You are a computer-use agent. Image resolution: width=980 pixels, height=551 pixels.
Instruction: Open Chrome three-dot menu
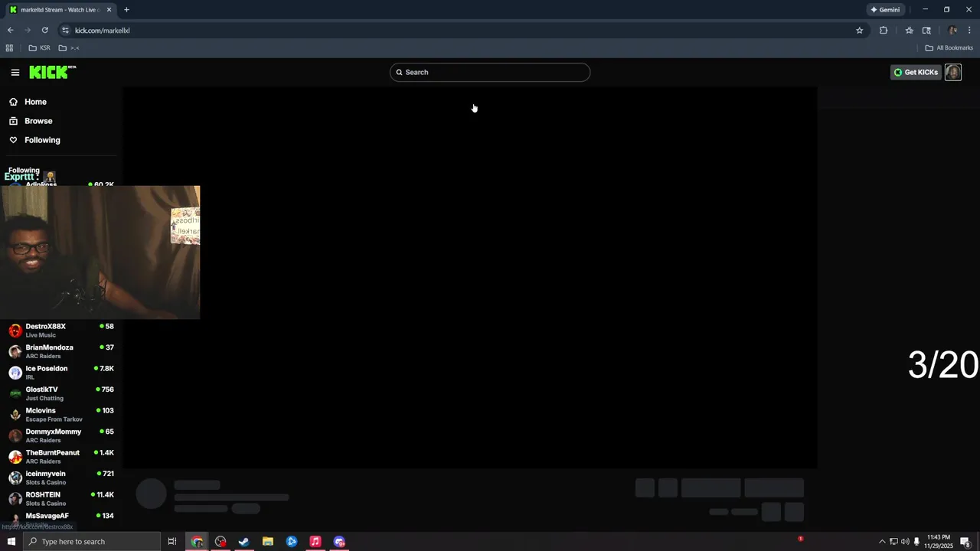[970, 31]
